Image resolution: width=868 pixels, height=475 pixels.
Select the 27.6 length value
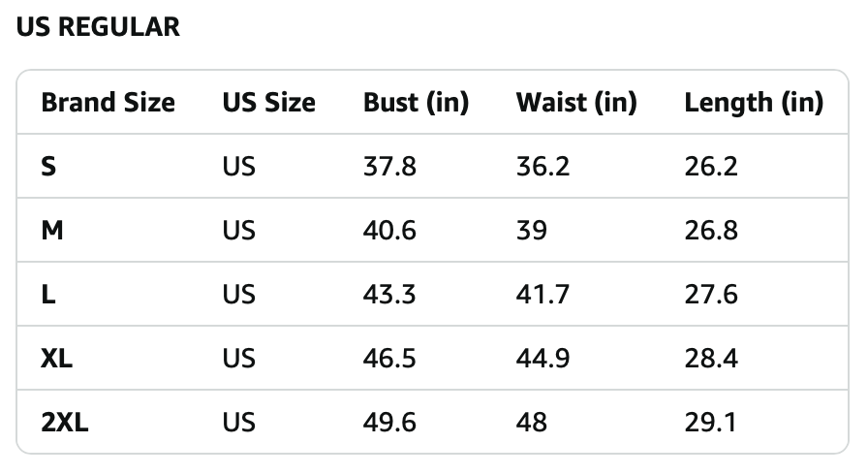[x=711, y=294]
